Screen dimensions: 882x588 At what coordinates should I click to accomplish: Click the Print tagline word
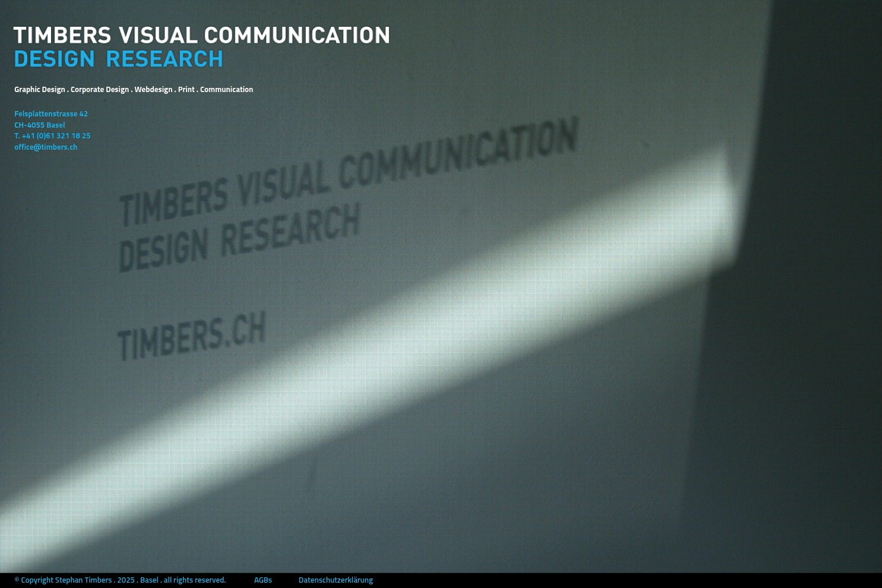click(186, 89)
